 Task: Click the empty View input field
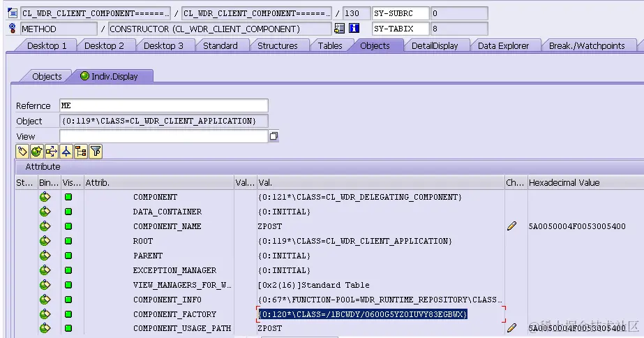164,136
